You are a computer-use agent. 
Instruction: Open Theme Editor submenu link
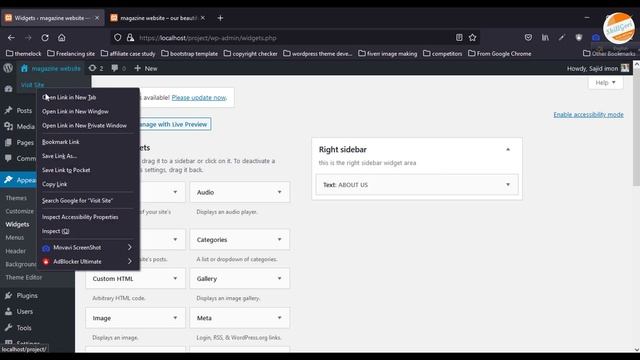pyautogui.click(x=24, y=278)
